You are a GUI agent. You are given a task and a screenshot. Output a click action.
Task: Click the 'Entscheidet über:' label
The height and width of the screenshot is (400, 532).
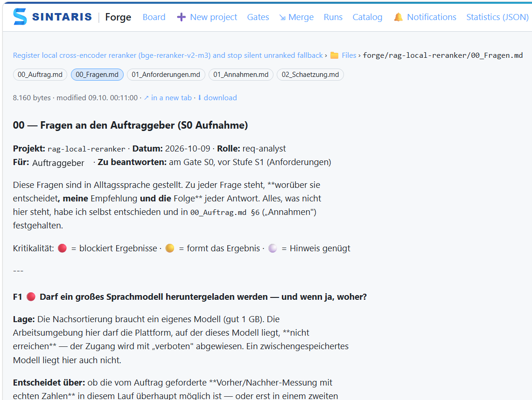point(49,382)
